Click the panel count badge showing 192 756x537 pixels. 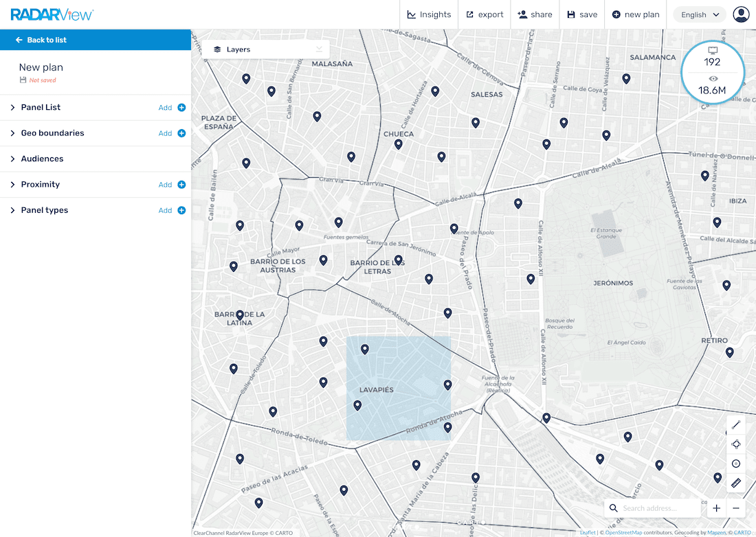point(713,60)
